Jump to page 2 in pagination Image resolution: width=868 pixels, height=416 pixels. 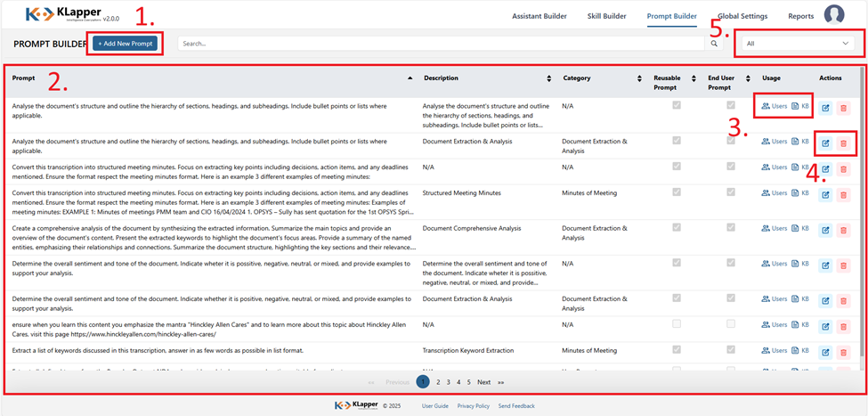coord(438,382)
